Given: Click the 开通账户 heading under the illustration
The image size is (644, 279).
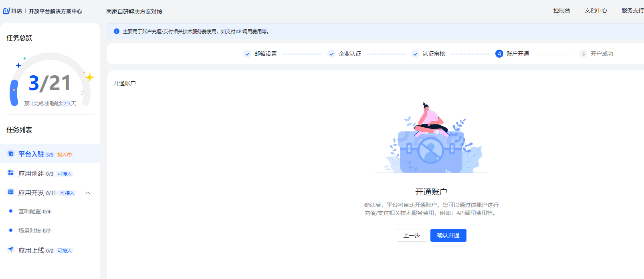Looking at the screenshot, I should (431, 192).
